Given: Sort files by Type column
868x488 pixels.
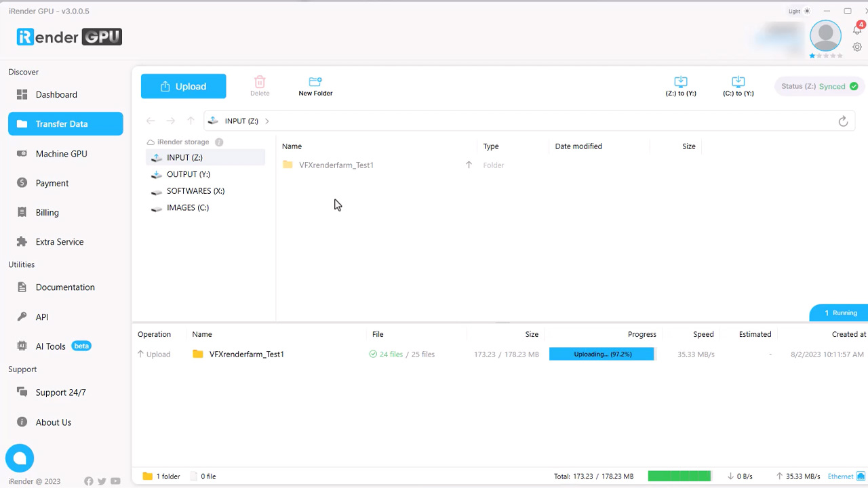Looking at the screenshot, I should click(491, 146).
